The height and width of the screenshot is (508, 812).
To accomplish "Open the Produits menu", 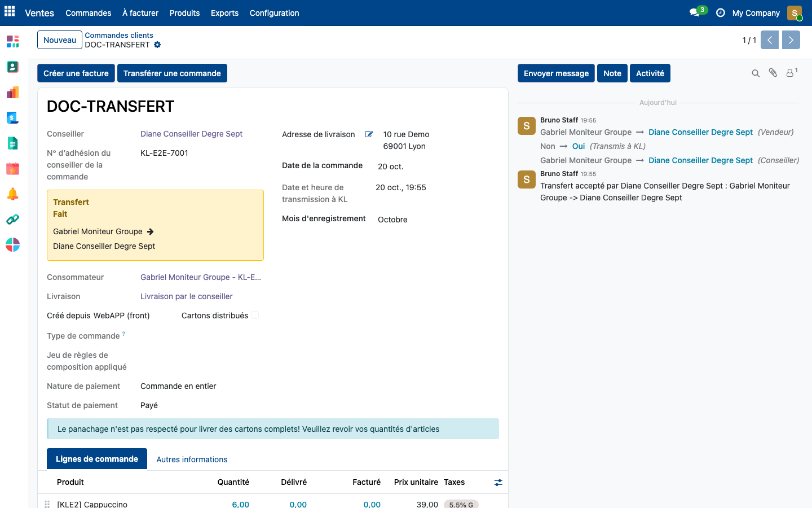I will [185, 13].
